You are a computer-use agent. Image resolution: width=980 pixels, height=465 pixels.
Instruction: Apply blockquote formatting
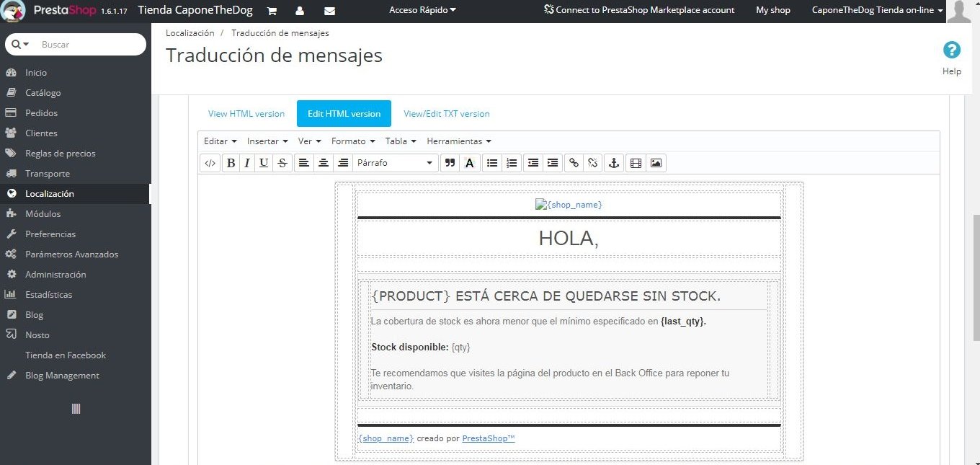(x=450, y=163)
